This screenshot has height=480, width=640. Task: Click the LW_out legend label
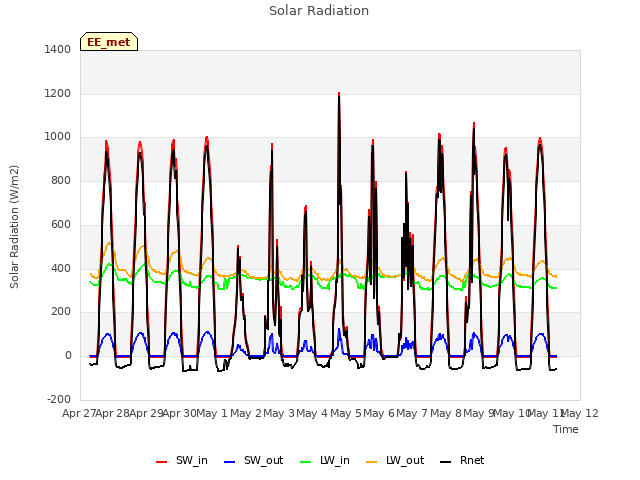pos(405,460)
